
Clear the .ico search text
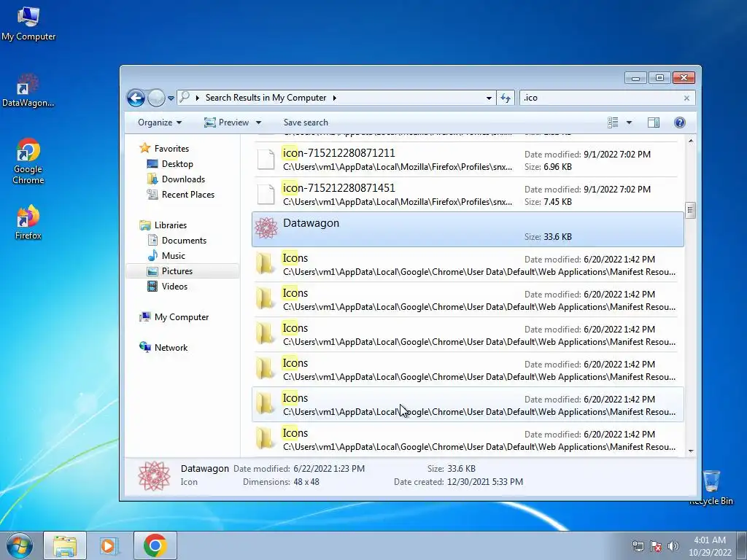pos(686,98)
